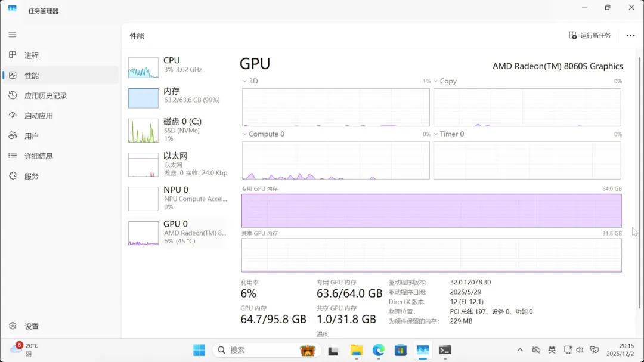Open the 用户 users icon
Image resolution: width=644 pixels, height=362 pixels.
12,136
